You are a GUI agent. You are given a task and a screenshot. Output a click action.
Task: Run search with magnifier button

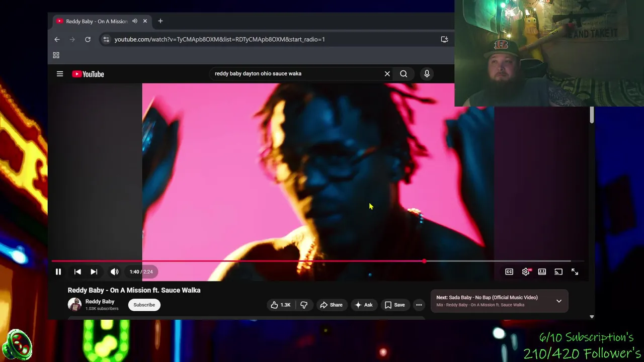pyautogui.click(x=404, y=74)
